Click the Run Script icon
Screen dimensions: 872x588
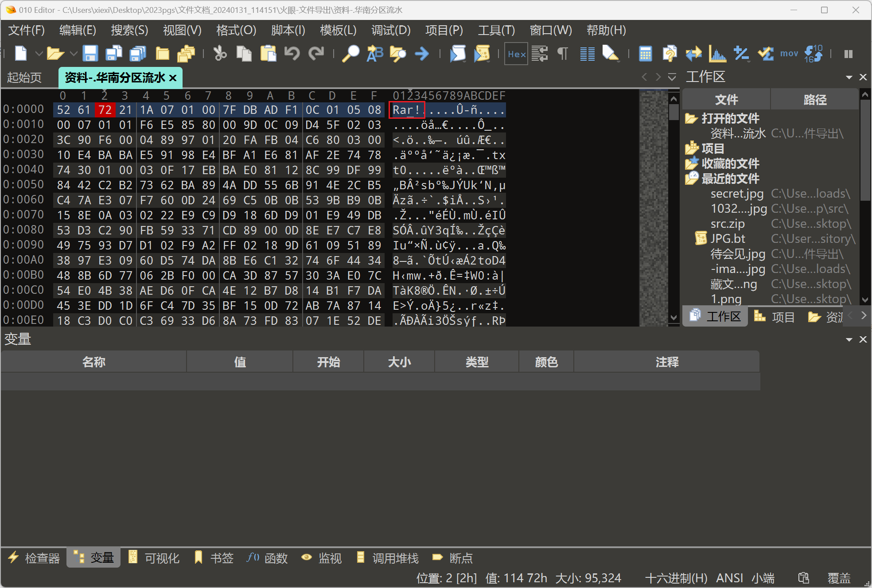point(458,54)
